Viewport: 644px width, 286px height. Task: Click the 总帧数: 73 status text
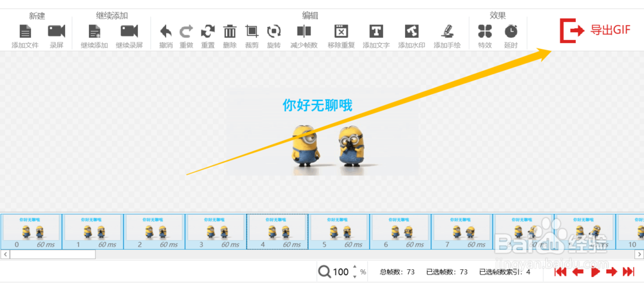(x=398, y=272)
